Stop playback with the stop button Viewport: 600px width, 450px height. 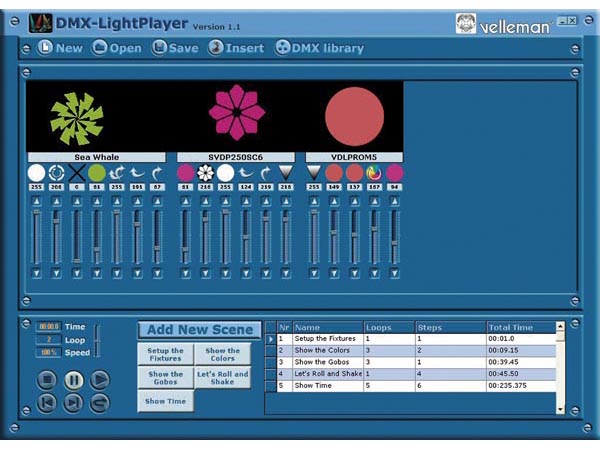click(x=47, y=380)
